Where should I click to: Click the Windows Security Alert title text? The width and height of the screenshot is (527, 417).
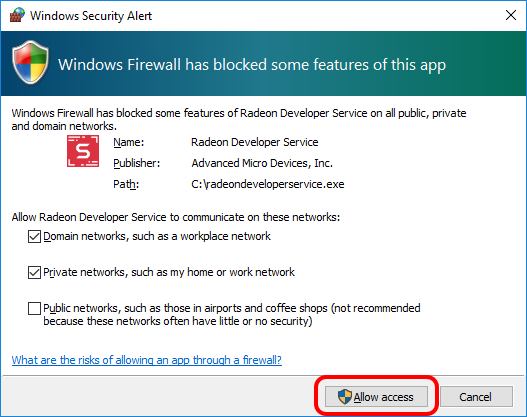pyautogui.click(x=91, y=16)
